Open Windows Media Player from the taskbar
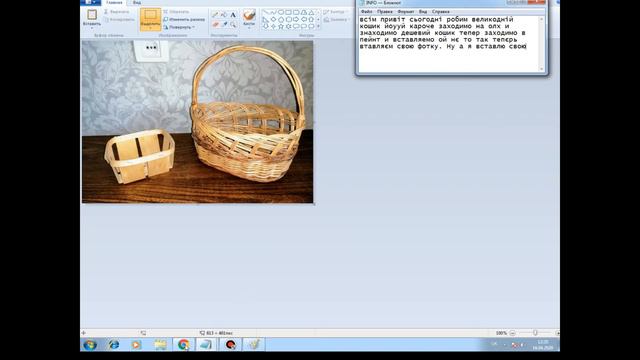 click(136, 344)
